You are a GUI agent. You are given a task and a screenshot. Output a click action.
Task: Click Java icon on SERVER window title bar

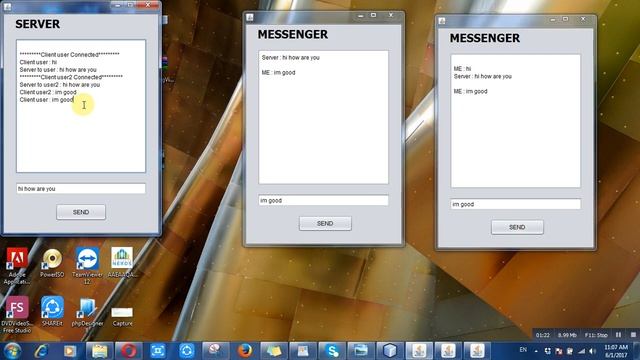point(7,7)
